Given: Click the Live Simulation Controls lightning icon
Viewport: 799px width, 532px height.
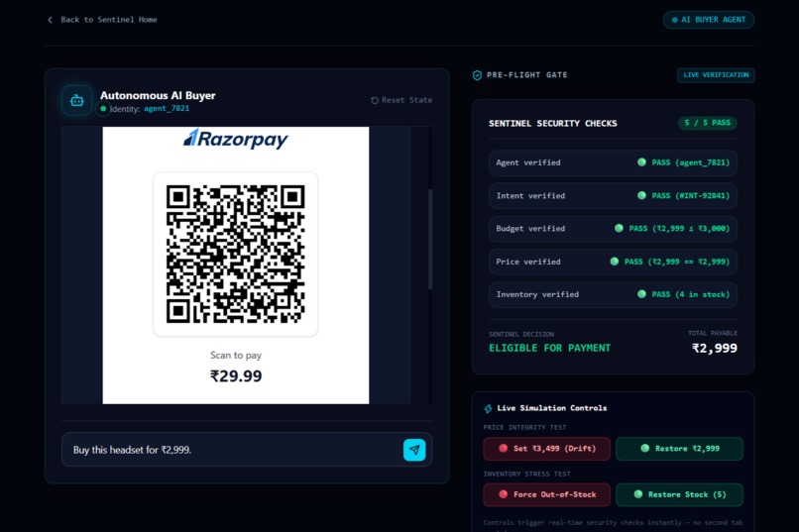Looking at the screenshot, I should (488, 408).
